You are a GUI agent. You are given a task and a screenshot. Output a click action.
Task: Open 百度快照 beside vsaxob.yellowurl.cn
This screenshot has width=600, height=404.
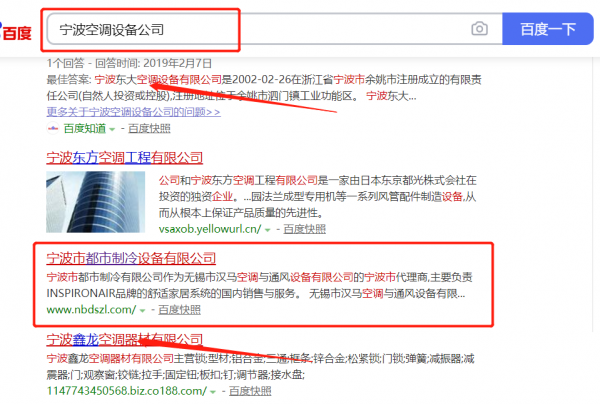tap(305, 229)
